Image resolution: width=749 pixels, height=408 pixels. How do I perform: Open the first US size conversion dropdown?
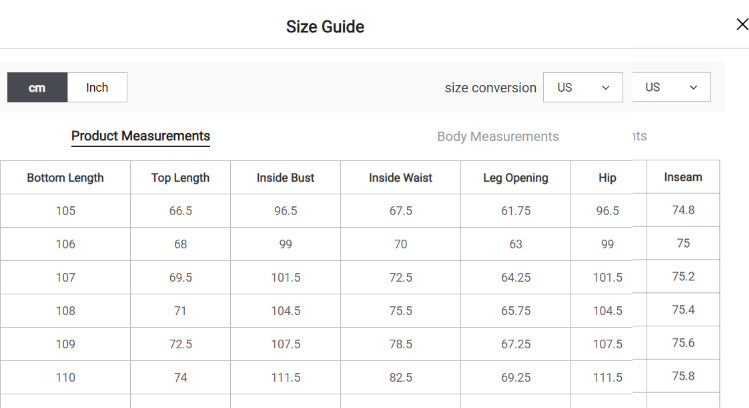pos(582,87)
